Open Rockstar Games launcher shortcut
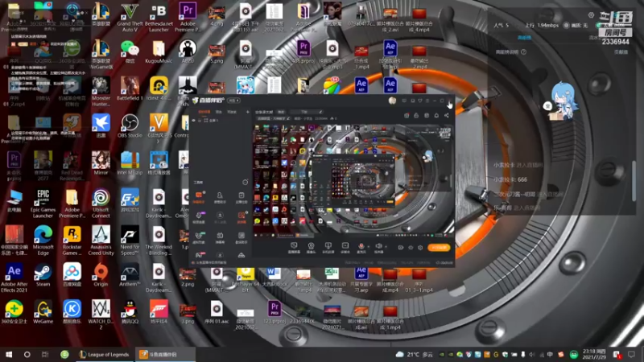 [x=72, y=241]
